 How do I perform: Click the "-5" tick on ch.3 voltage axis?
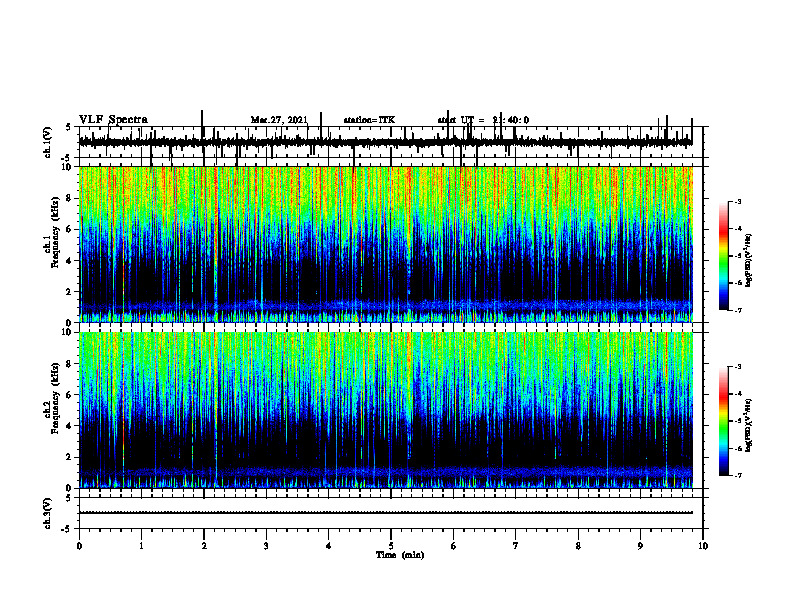coord(68,529)
